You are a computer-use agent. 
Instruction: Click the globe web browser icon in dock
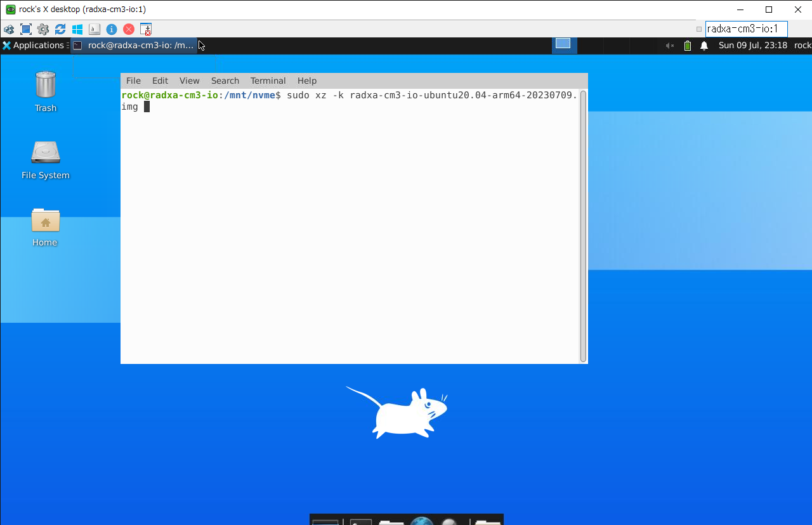coord(422,521)
